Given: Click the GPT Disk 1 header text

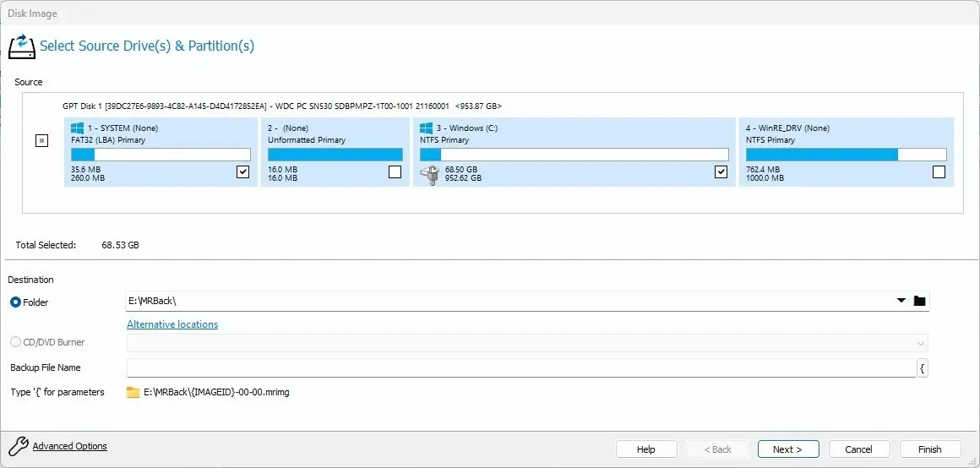Looking at the screenshot, I should click(282, 106).
